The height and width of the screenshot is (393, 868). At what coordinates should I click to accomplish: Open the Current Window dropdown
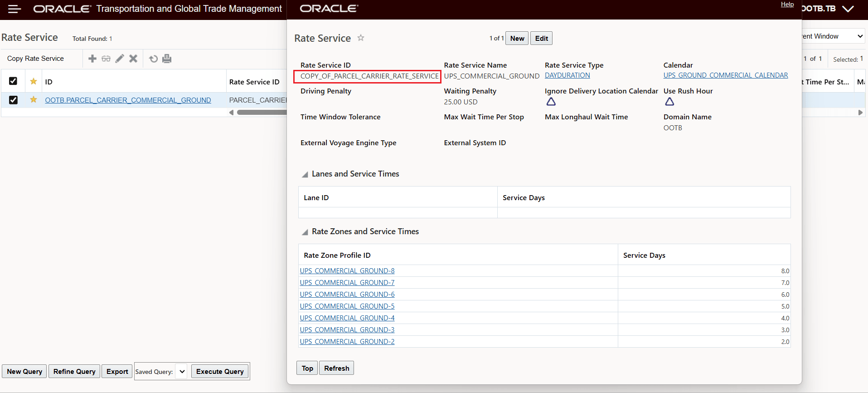(x=833, y=36)
